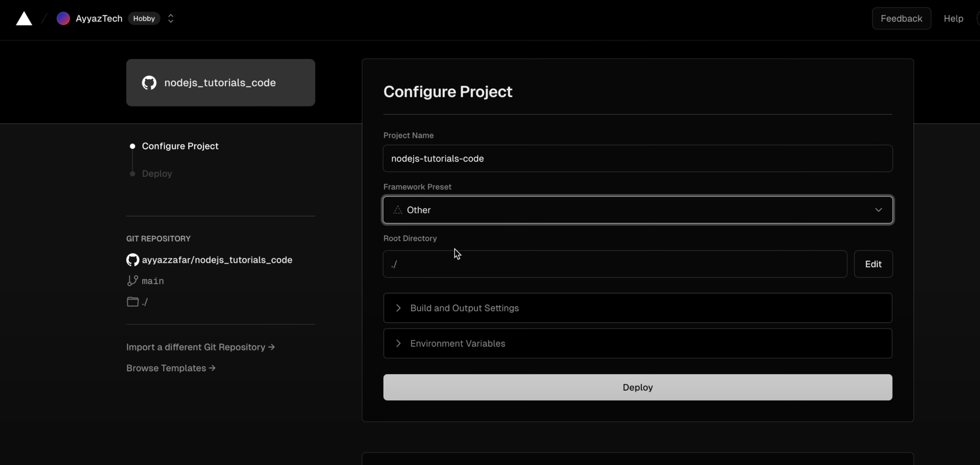Click the git branch icon beside main

133,281
